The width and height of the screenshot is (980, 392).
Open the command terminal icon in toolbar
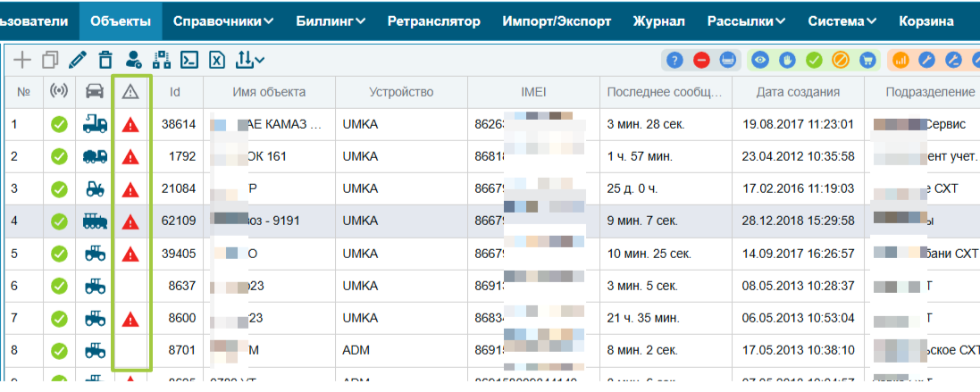point(188,60)
